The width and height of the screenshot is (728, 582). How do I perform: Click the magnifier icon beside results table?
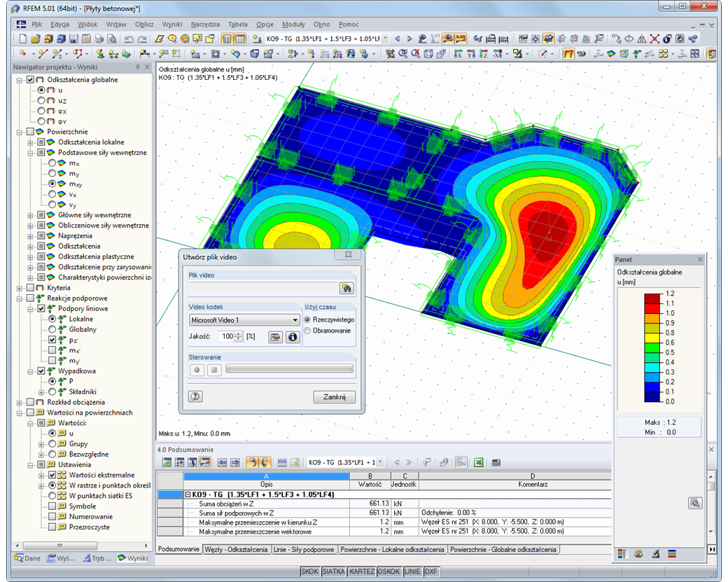click(695, 503)
